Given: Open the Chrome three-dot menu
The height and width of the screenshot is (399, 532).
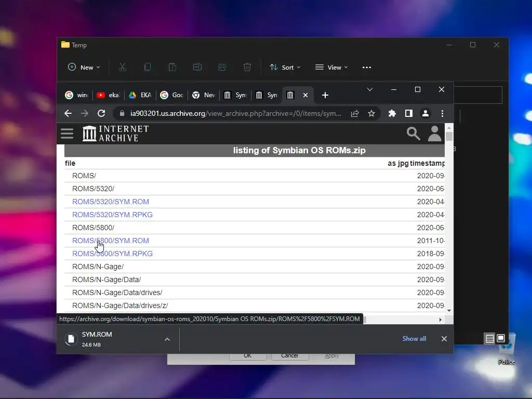Looking at the screenshot, I should [x=442, y=113].
